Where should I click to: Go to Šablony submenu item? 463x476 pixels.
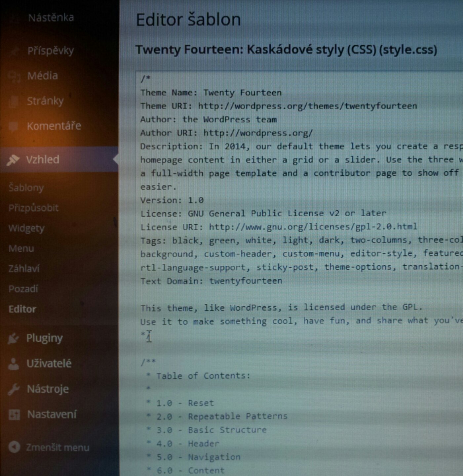(x=26, y=188)
